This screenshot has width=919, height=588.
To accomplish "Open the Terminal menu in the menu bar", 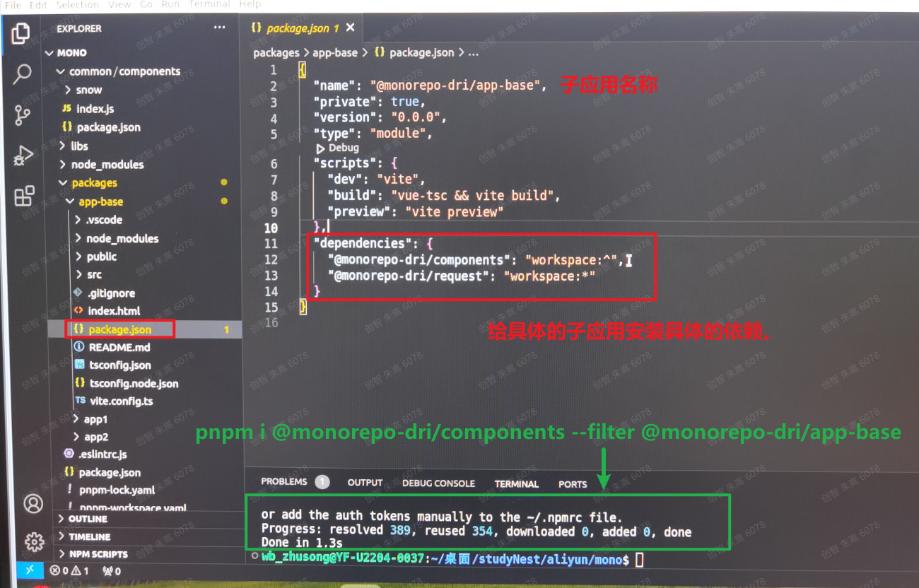I will click(x=209, y=5).
